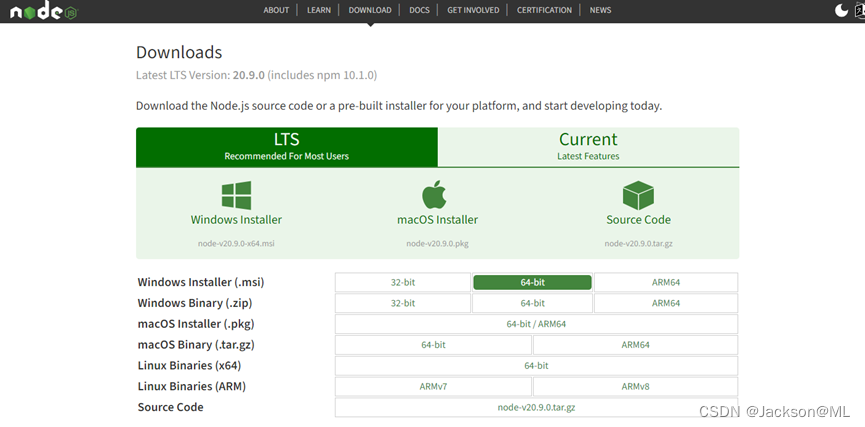
Task: Click the Windows Installer logo icon
Action: (236, 195)
